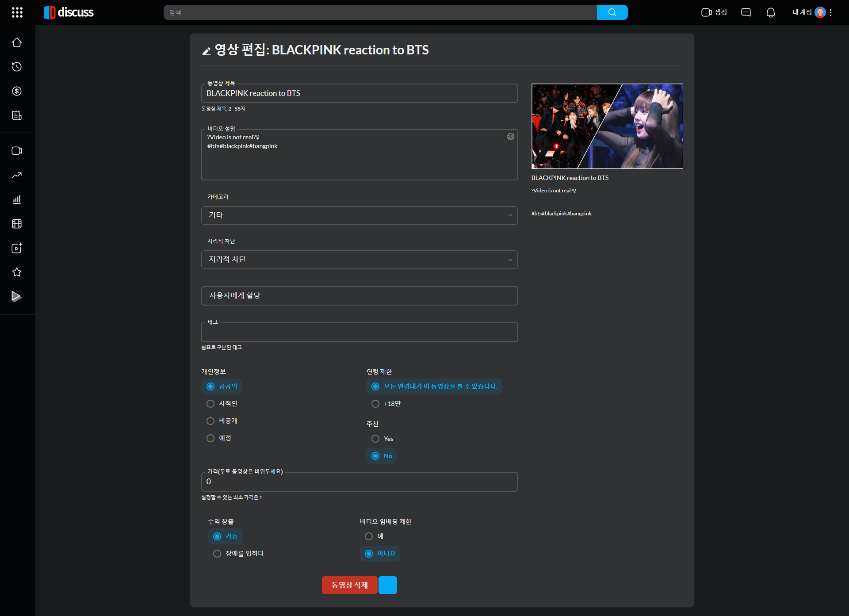Open the three-dot account menu
The width and height of the screenshot is (849, 616).
tap(831, 12)
